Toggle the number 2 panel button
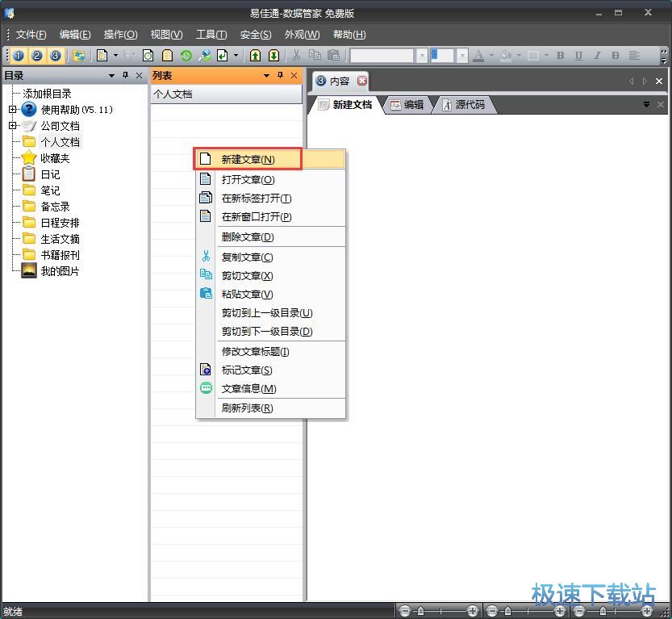This screenshot has height=619, width=672. pos(36,56)
